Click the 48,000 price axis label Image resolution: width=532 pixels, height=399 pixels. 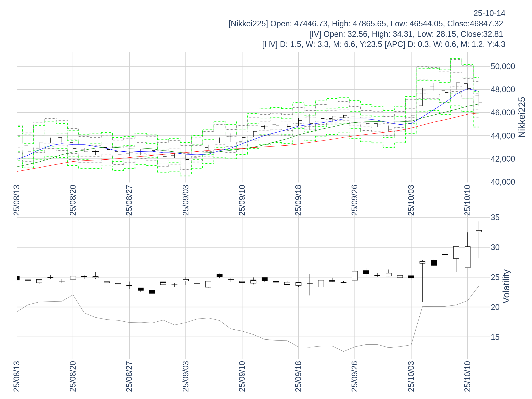pos(503,90)
